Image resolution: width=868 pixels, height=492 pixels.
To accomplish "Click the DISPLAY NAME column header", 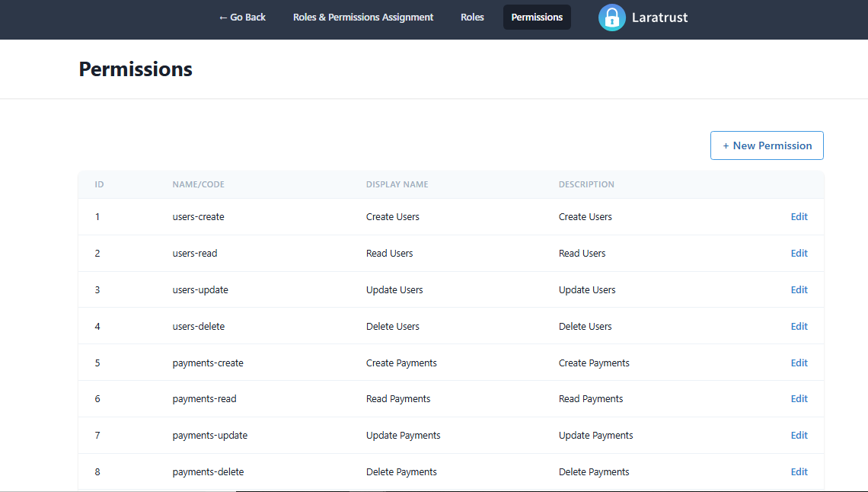I will click(x=397, y=185).
